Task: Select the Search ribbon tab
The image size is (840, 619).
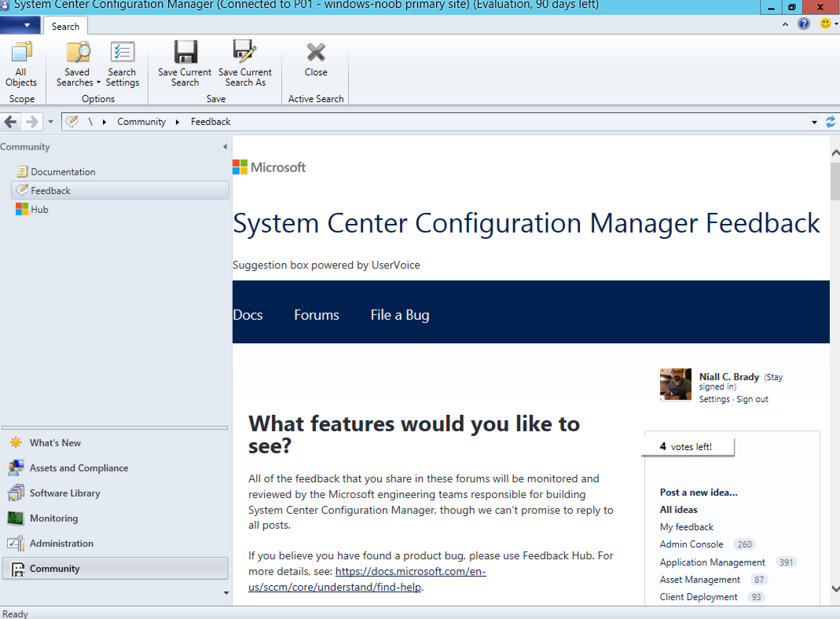Action: pyautogui.click(x=65, y=26)
